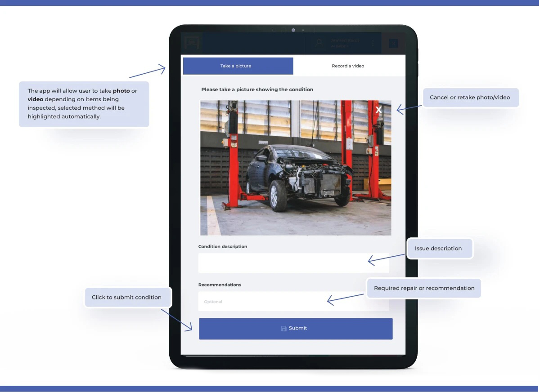
Task: Click the 'Please take a picture' heading
Action: [257, 89]
